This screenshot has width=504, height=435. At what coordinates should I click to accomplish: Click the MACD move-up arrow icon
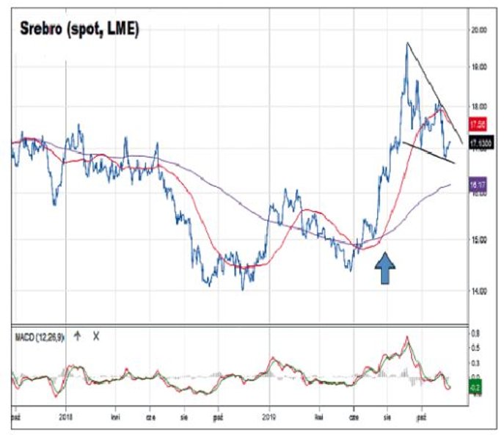click(x=77, y=337)
